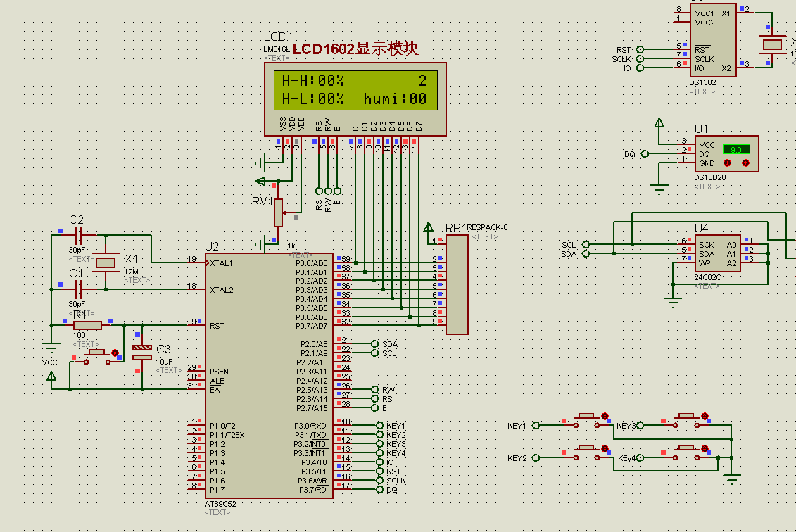Click the KEY2 terminal at P3.1/TXD
This screenshot has width=796, height=532.
click(379, 434)
